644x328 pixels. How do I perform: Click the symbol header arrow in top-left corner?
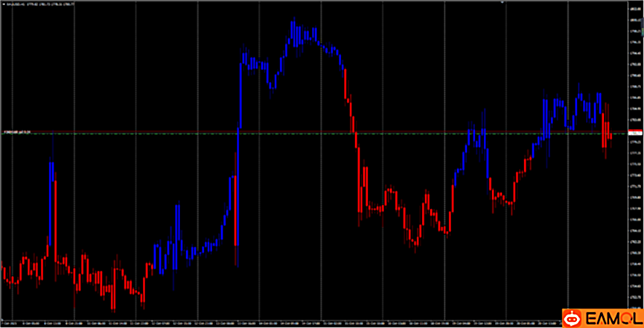(x=3, y=4)
